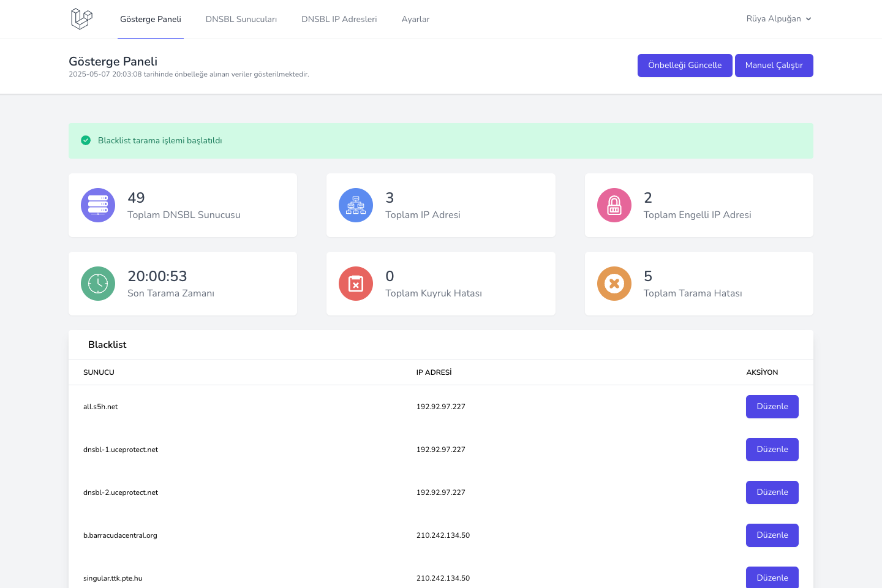
Task: Click the Laravel logo icon
Action: (x=81, y=19)
